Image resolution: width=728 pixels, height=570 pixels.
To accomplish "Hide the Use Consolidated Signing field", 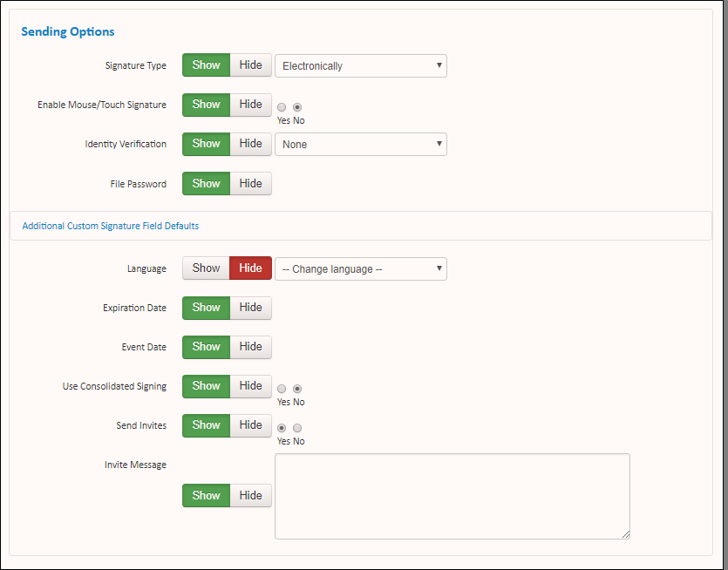I will coord(250,385).
